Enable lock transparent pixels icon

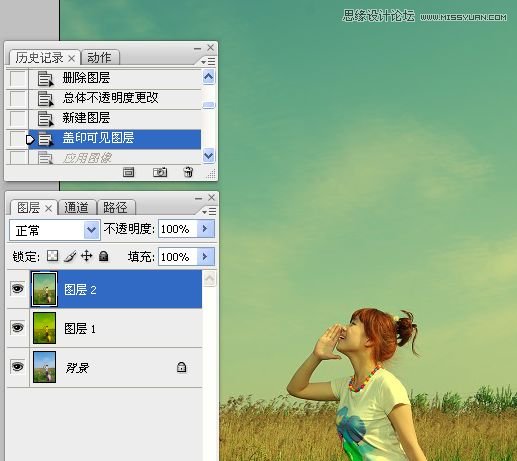pyautogui.click(x=52, y=256)
